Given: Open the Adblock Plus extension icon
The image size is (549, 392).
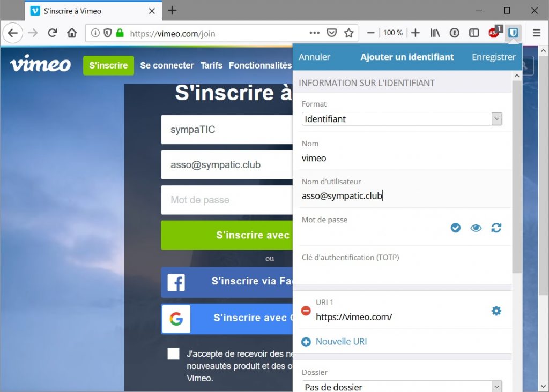Looking at the screenshot, I should (494, 33).
